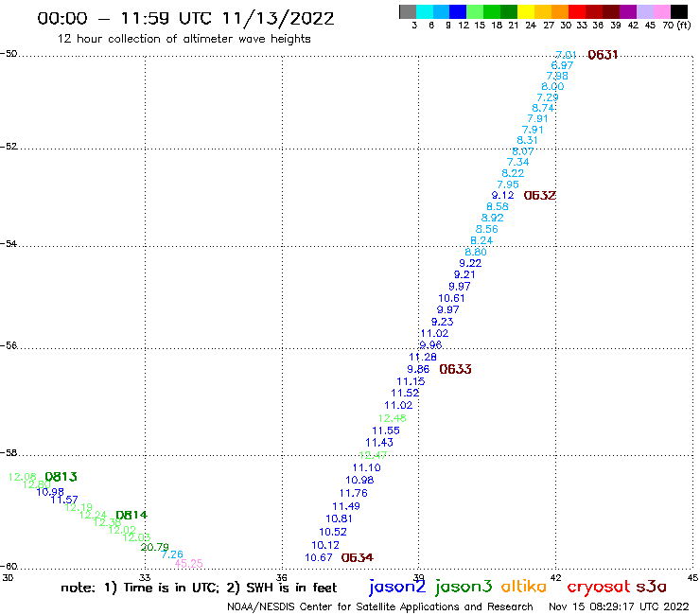
Task: Click the s3a satellite legend label
Action: (x=652, y=587)
